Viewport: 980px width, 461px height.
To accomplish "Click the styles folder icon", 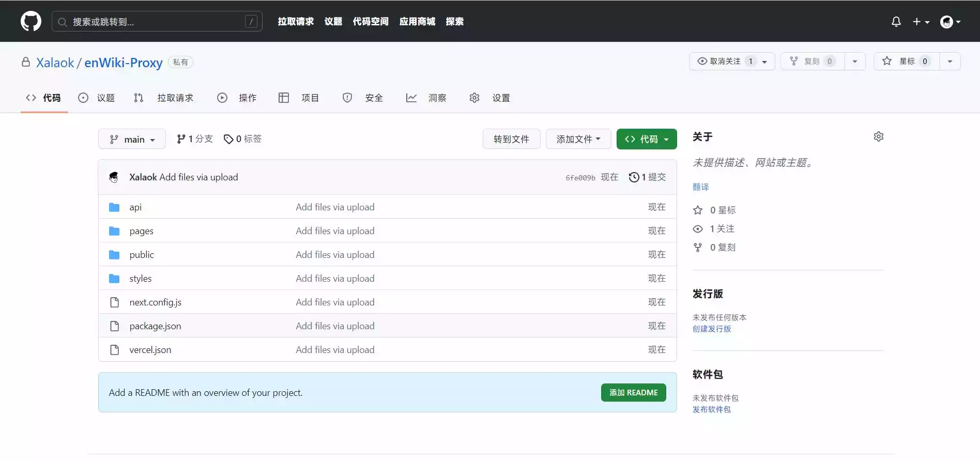I will 114,279.
